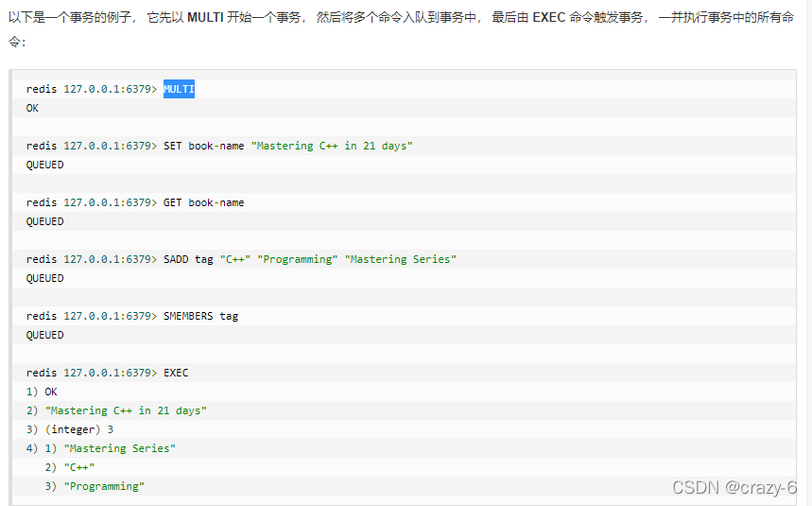Image resolution: width=812 pixels, height=506 pixels.
Task: Click the SADD tag command text
Action: pos(188,259)
